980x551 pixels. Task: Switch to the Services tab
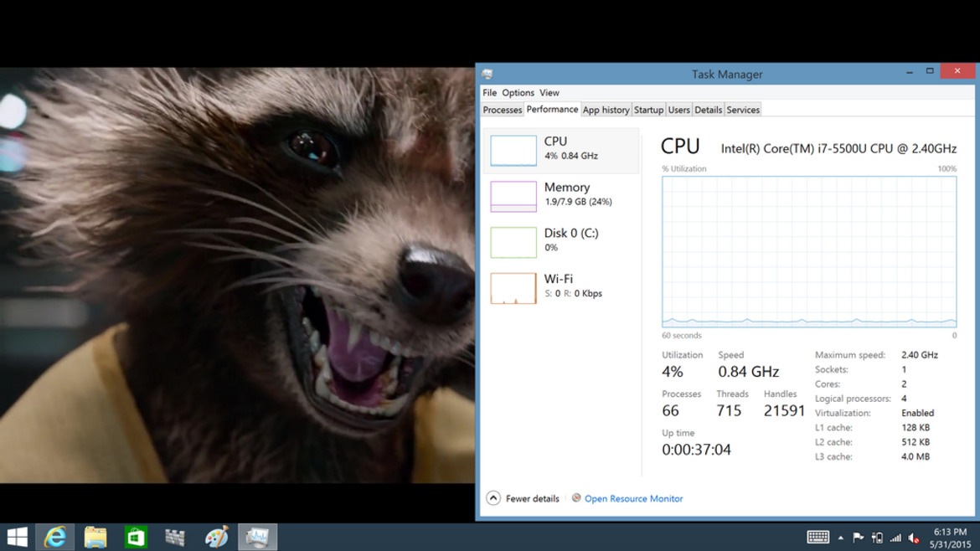point(743,110)
